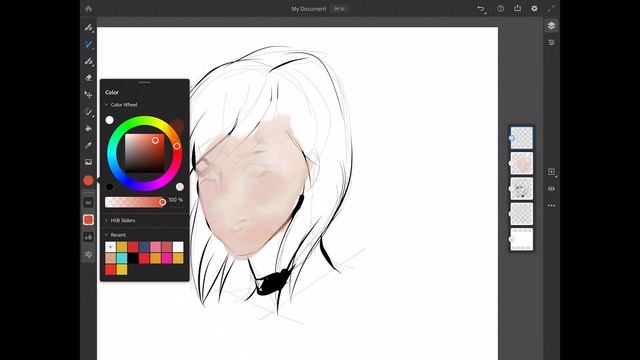
Task: Add a new layer
Action: tap(551, 172)
